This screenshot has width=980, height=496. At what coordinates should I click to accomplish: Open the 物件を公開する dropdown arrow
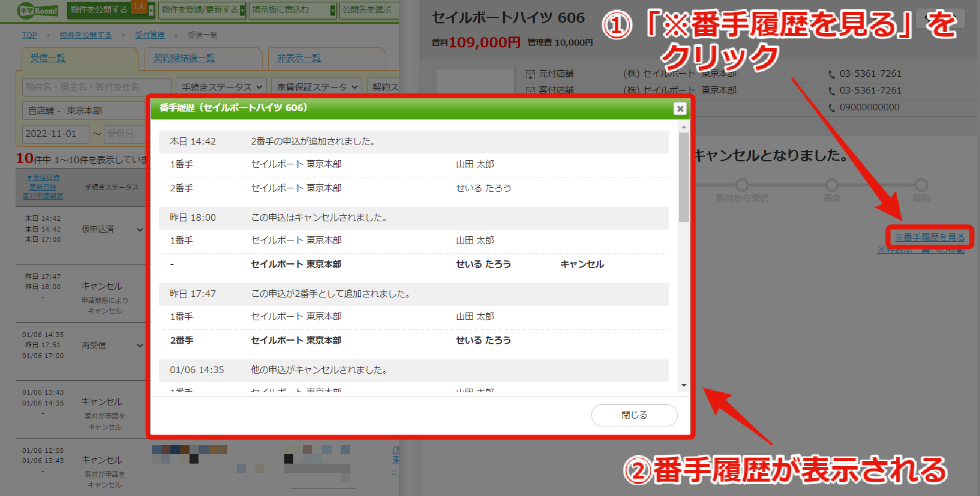coord(151,11)
